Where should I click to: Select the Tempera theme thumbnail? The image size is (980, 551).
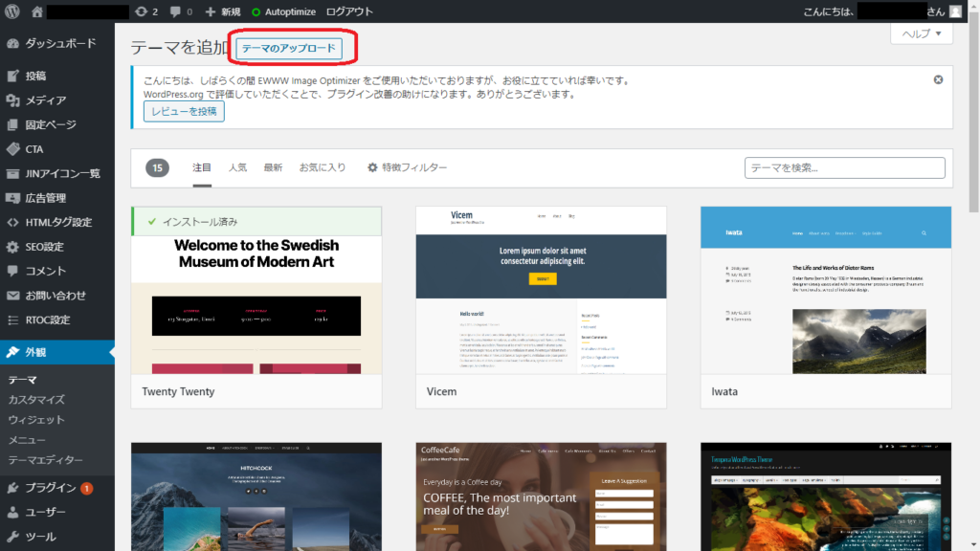[826, 496]
